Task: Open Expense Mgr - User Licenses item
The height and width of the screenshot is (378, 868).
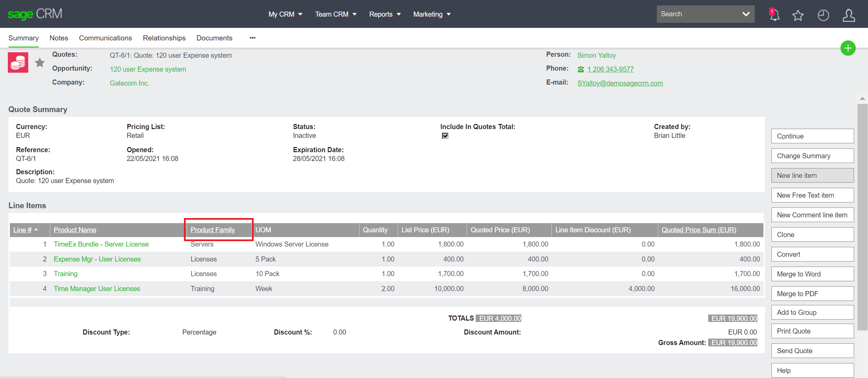Action: click(97, 259)
